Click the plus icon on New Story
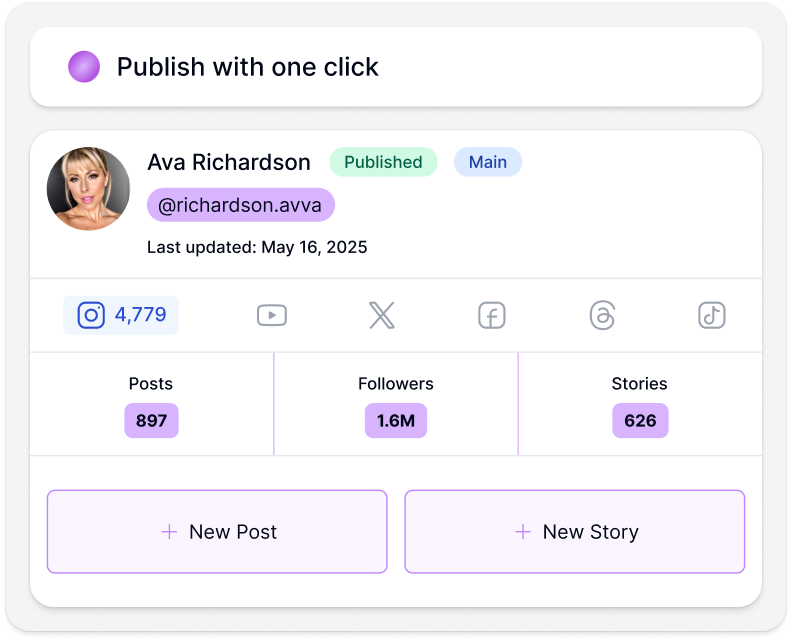Screen dimensions: 791x640 click(x=522, y=532)
